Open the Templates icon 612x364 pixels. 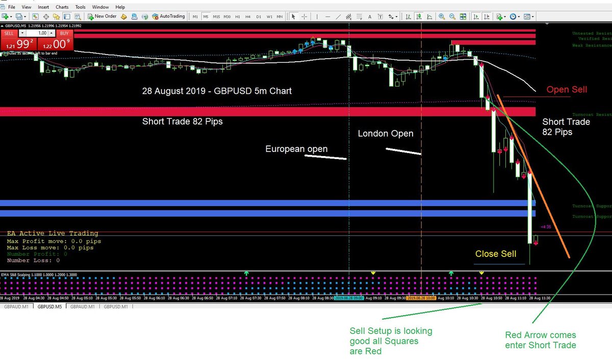pyautogui.click(x=527, y=16)
